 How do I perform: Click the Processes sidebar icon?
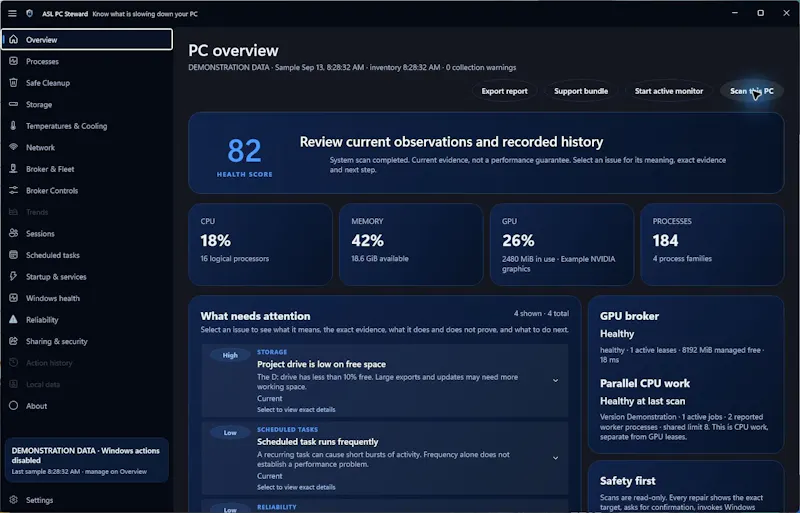(x=14, y=61)
